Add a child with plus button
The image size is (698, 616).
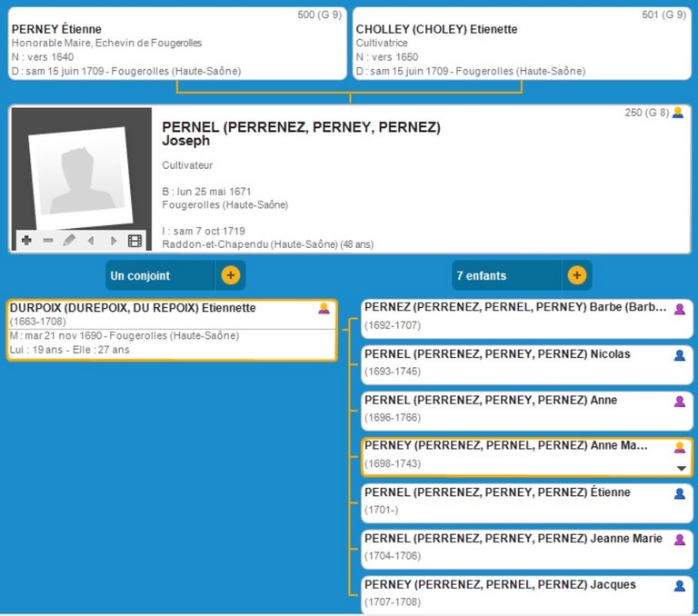[x=577, y=275]
